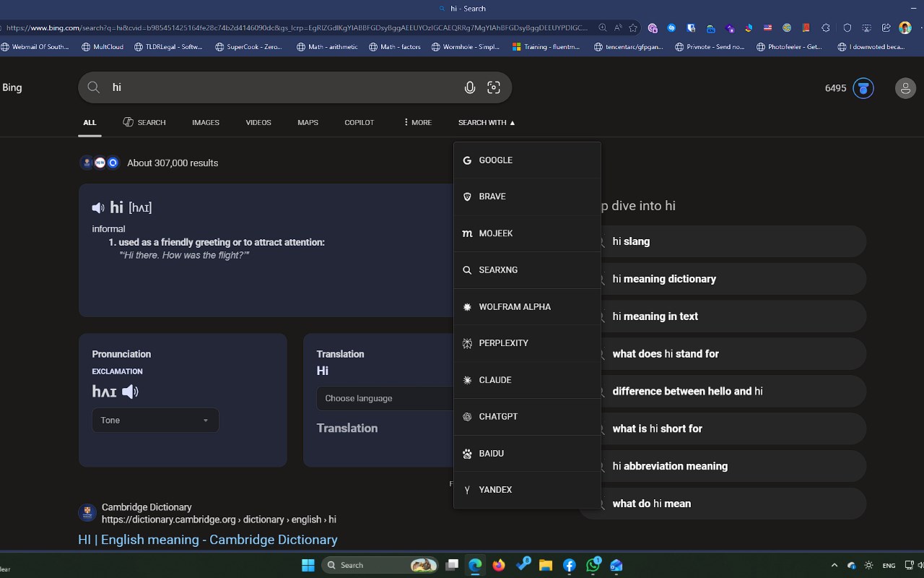Switch to the Search tab
924x578 pixels.
coord(144,123)
